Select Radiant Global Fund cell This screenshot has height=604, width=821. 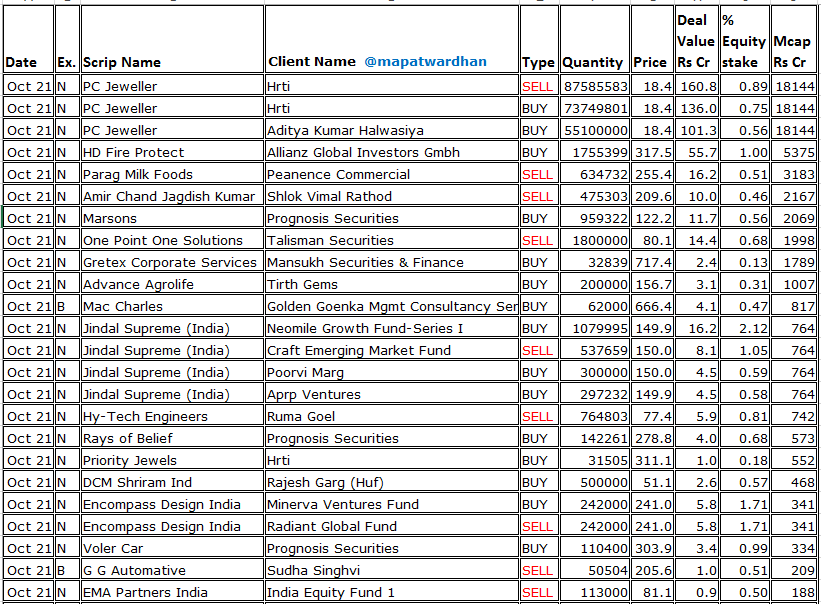coord(392,525)
